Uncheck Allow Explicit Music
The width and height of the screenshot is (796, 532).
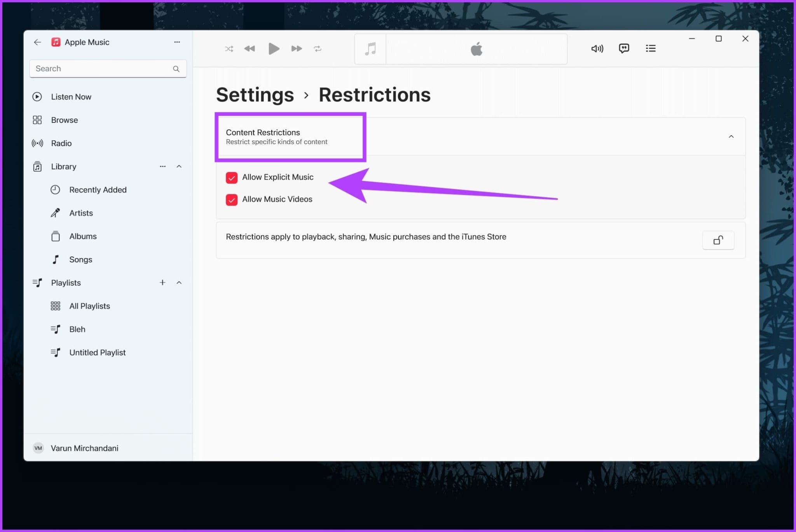(x=232, y=178)
